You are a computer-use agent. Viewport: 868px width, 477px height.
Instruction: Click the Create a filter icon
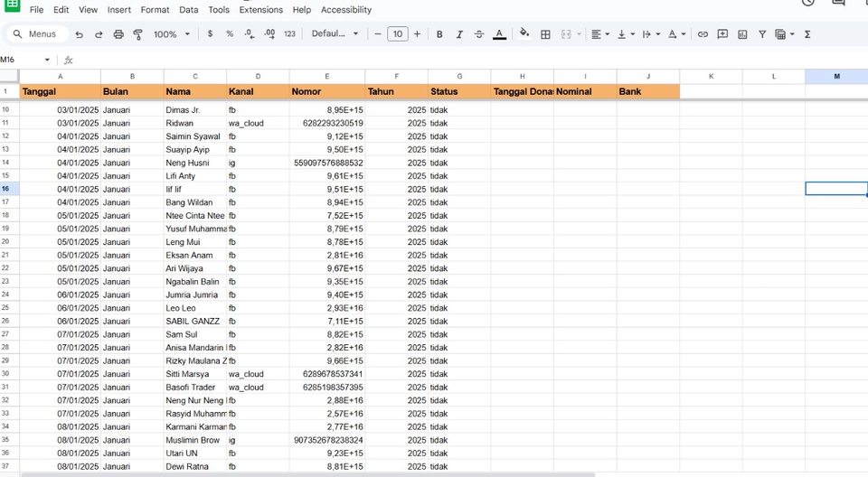[762, 34]
